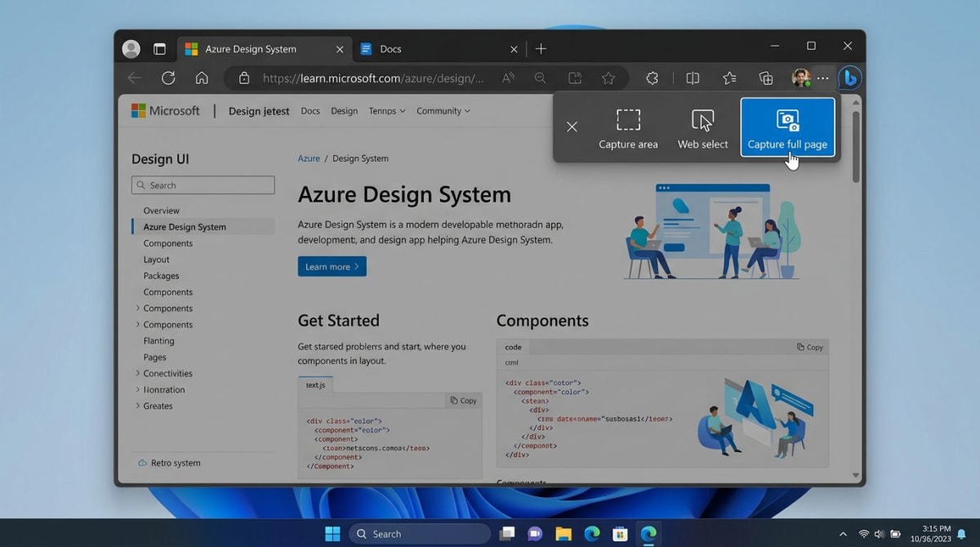Click the browser back arrow

point(134,78)
